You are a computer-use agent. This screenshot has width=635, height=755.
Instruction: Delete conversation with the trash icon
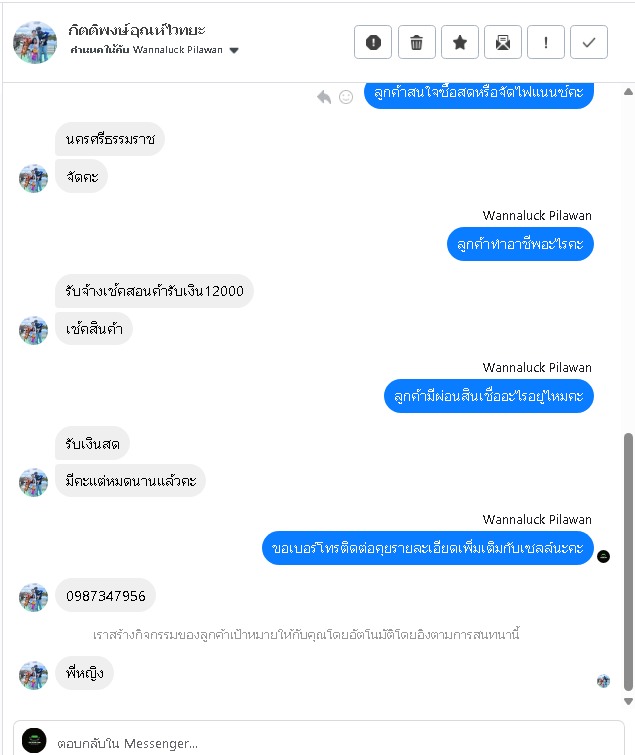click(x=416, y=42)
